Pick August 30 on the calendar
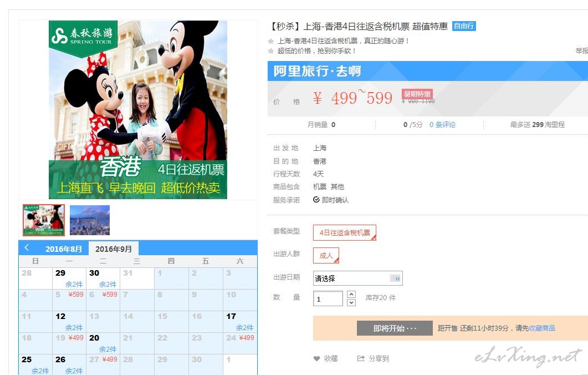Screen dimensions: 588x375 (x=103, y=278)
